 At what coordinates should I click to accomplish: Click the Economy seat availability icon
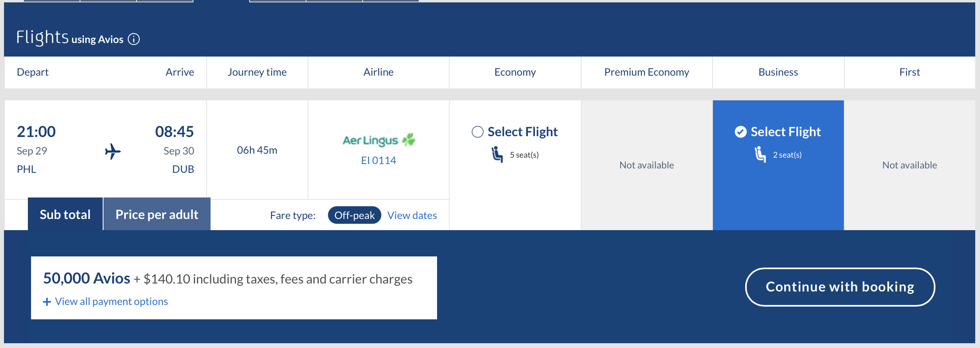click(498, 154)
